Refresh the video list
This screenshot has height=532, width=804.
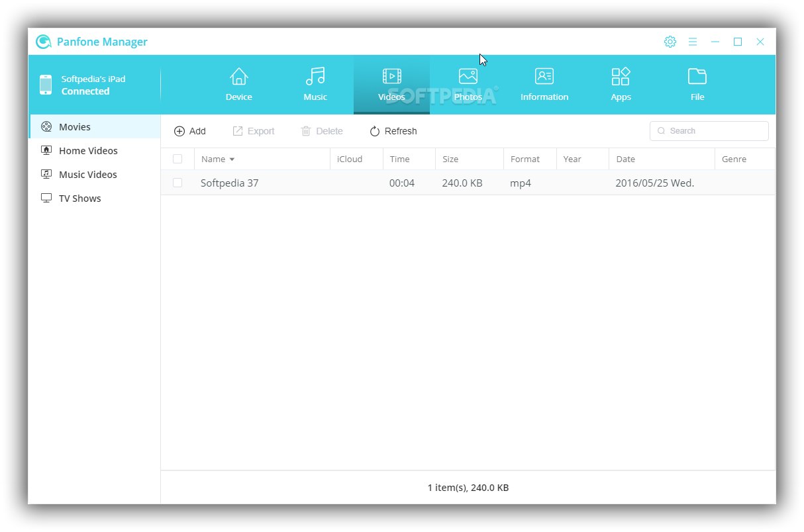[x=393, y=131]
